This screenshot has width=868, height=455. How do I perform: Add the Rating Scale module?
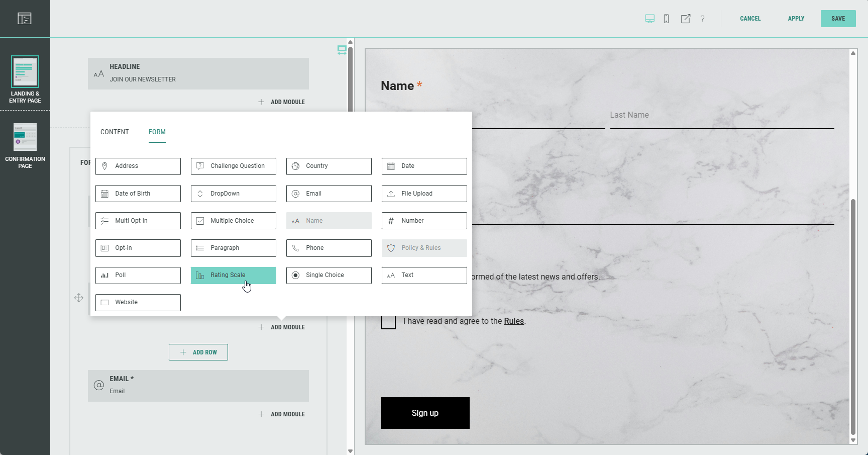[233, 275]
